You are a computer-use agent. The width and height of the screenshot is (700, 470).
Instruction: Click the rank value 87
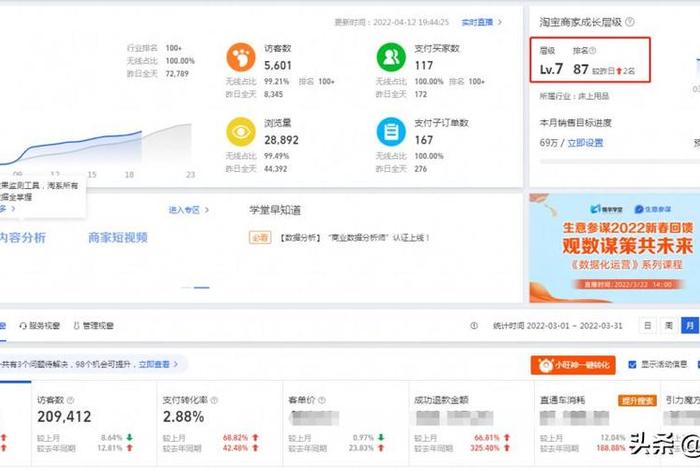pyautogui.click(x=580, y=69)
